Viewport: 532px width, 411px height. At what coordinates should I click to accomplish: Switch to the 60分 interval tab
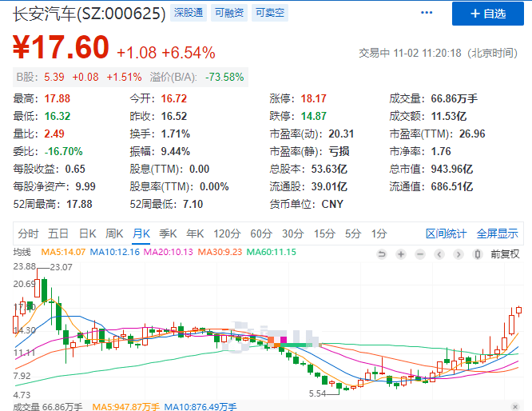(x=260, y=233)
